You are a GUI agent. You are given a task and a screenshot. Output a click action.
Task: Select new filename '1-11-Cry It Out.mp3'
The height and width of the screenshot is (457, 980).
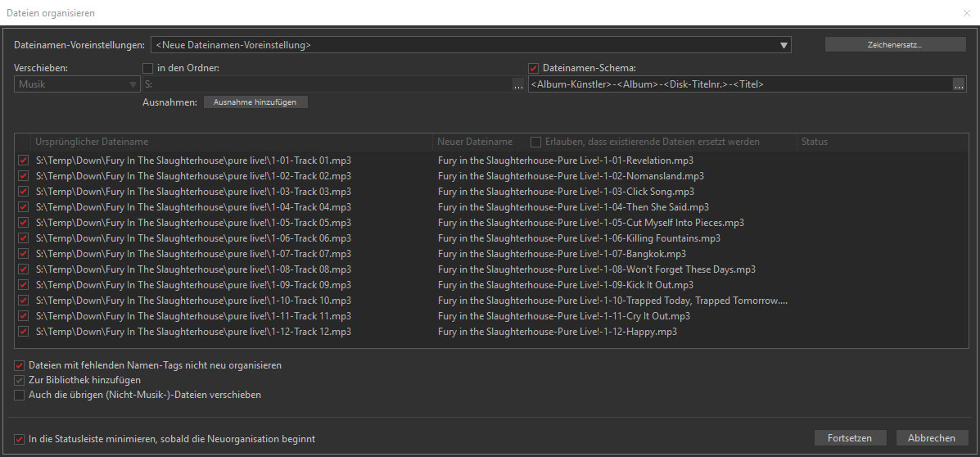tap(564, 316)
